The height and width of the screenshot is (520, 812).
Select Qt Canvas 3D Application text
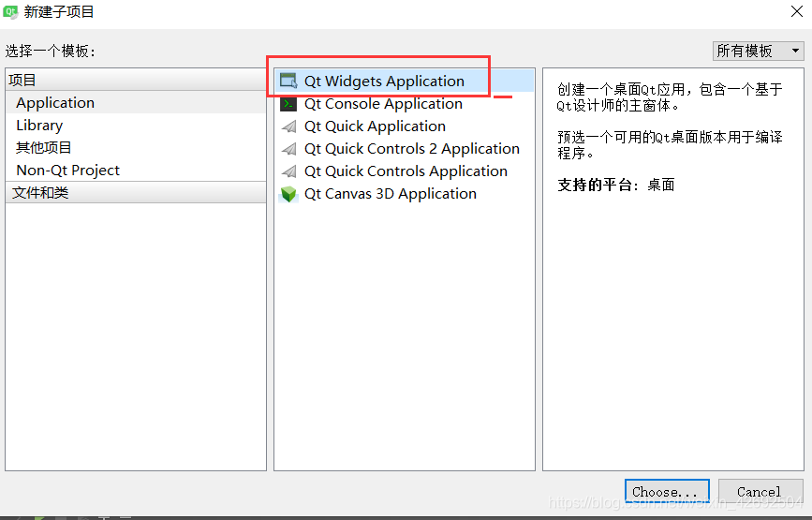[391, 194]
